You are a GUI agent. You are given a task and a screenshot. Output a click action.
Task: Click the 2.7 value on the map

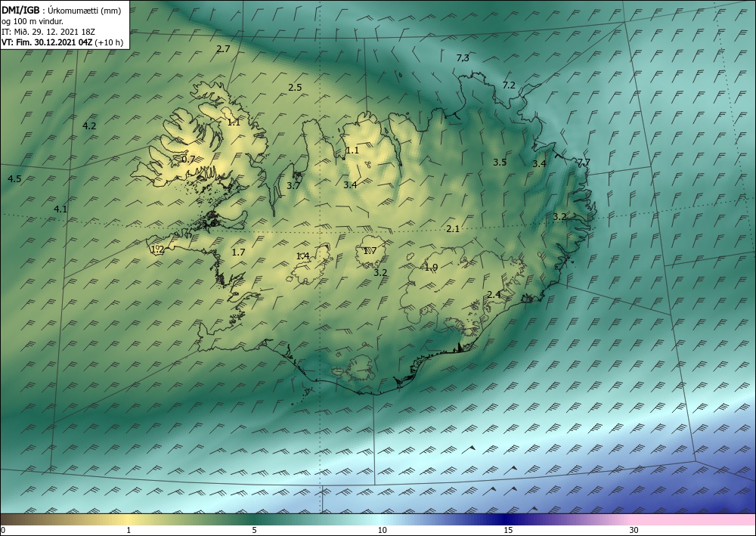223,48
